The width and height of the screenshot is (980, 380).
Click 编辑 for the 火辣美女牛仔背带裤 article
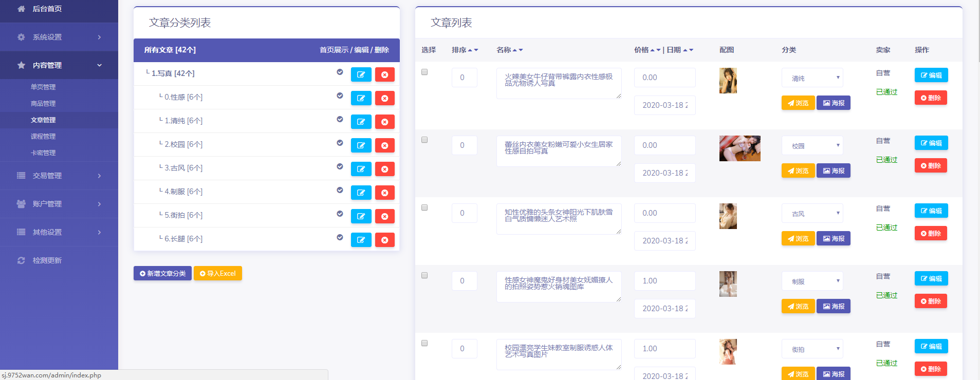(x=931, y=75)
